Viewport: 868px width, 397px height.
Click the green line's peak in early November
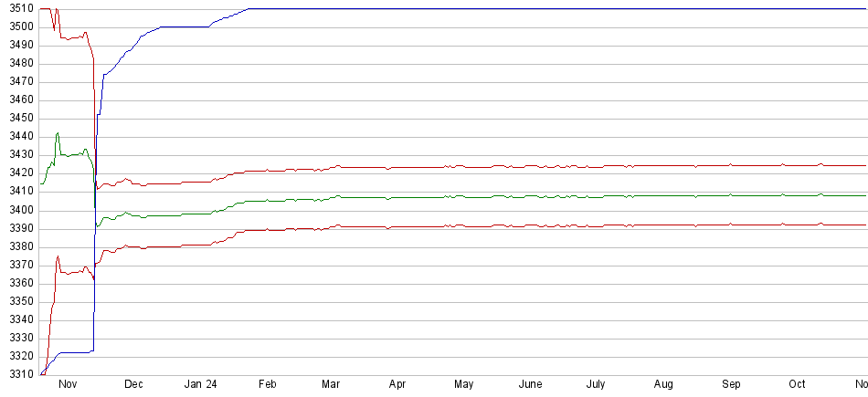(x=58, y=133)
